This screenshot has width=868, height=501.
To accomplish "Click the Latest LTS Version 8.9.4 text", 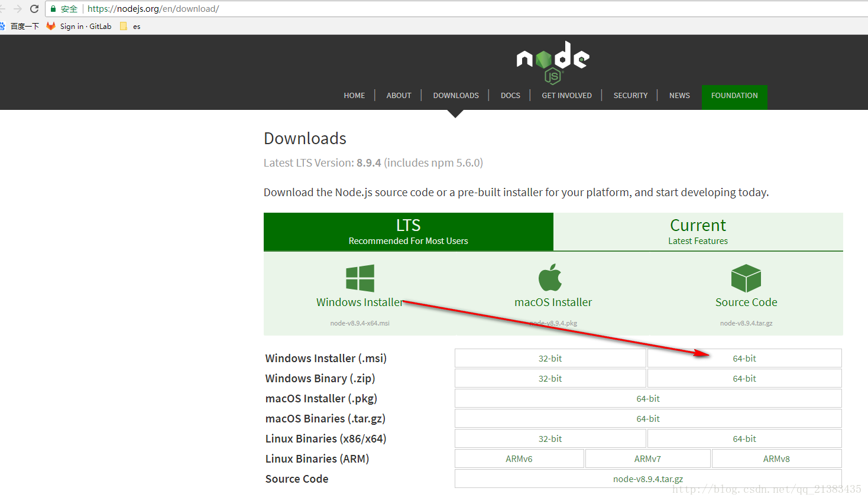I will pos(373,163).
